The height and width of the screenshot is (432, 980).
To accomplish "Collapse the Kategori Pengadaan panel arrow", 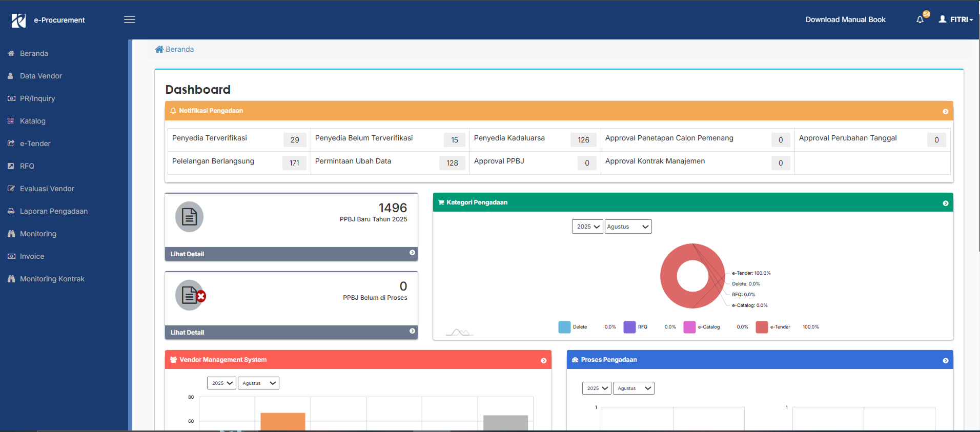I will coord(945,203).
